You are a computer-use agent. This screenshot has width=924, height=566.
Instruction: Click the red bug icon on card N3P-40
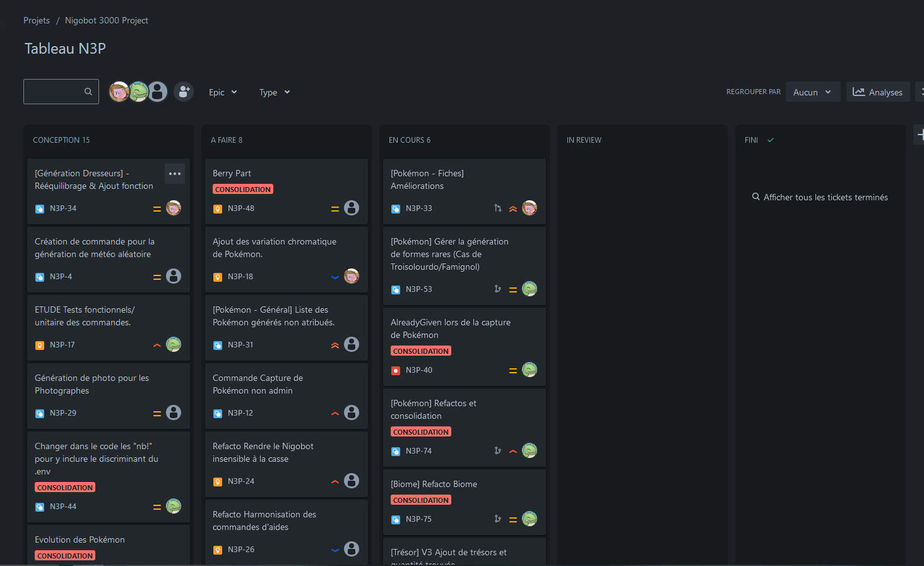pyautogui.click(x=395, y=371)
